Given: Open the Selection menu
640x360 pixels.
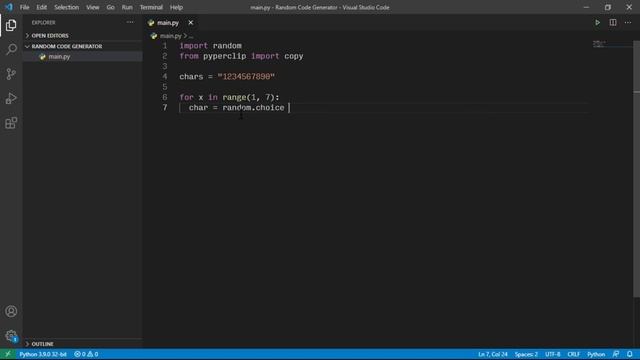Looking at the screenshot, I should pos(67,7).
